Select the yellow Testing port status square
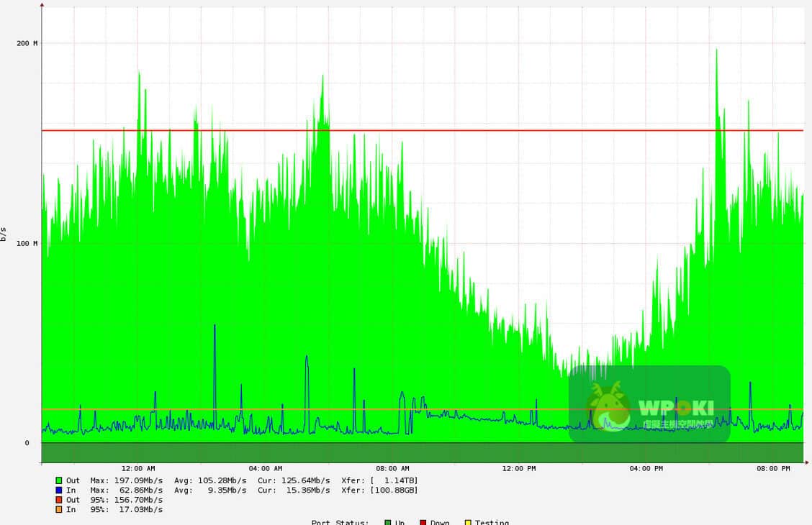The image size is (812, 525). 469,522
